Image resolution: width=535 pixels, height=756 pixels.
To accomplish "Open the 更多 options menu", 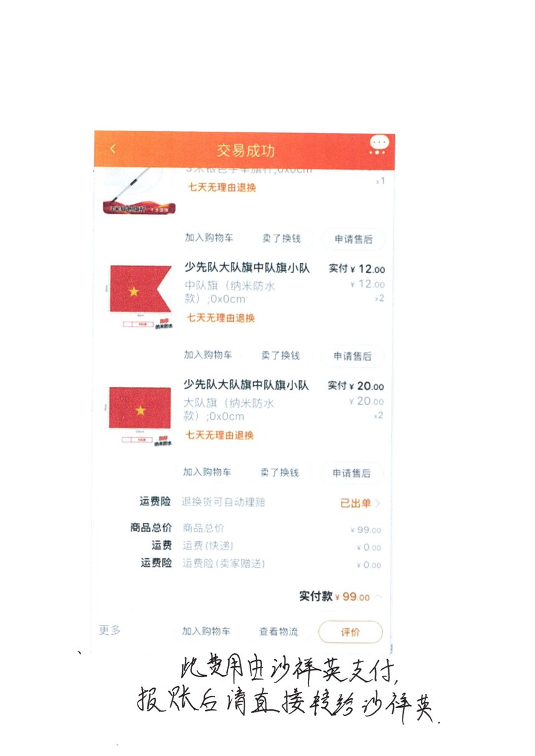I will 110,630.
